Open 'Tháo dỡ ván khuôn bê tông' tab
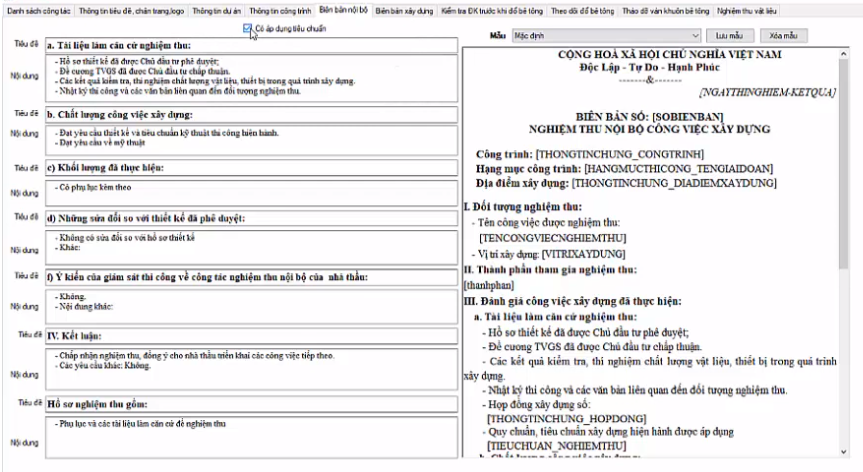The height and width of the screenshot is (472, 863). click(x=665, y=11)
